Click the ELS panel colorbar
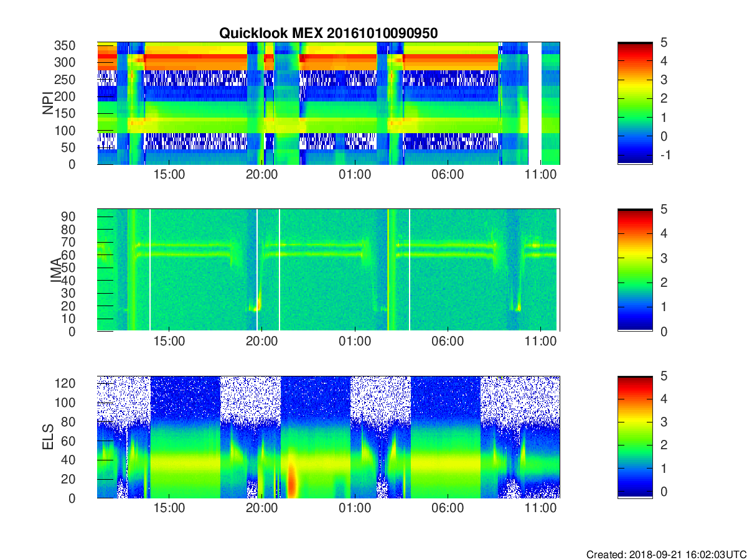This screenshot has width=747, height=560. (x=635, y=437)
